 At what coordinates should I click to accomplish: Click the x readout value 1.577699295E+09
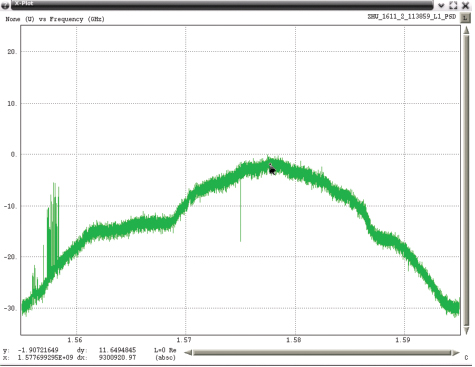pyautogui.click(x=45, y=357)
